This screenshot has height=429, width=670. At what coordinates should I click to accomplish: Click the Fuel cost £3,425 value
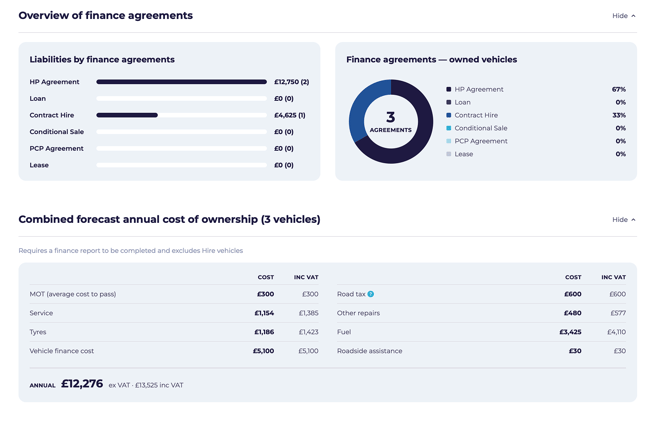[x=570, y=332]
